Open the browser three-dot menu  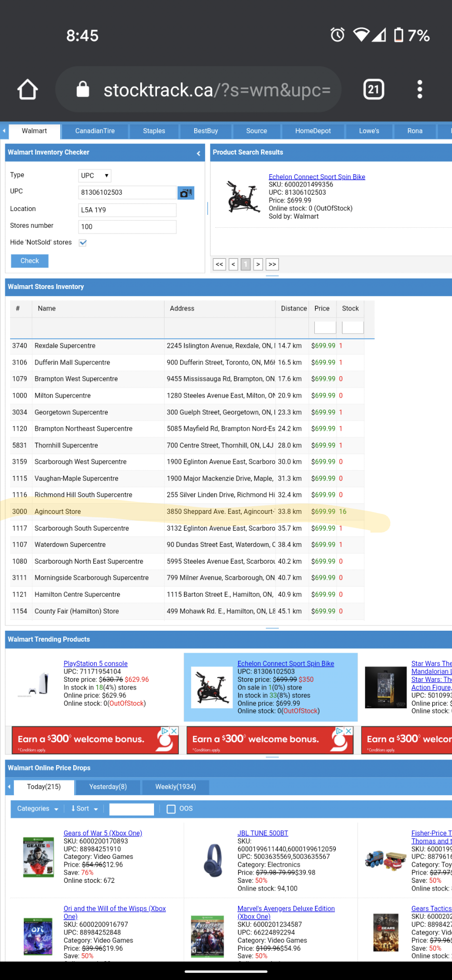(419, 89)
